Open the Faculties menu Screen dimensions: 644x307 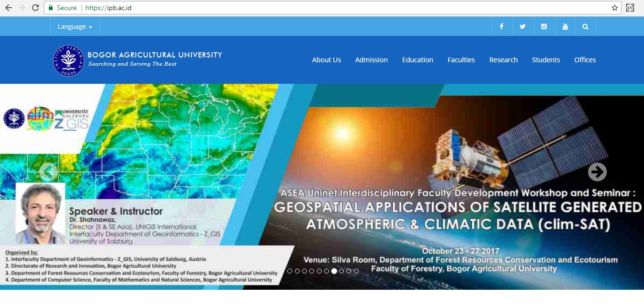coord(461,60)
